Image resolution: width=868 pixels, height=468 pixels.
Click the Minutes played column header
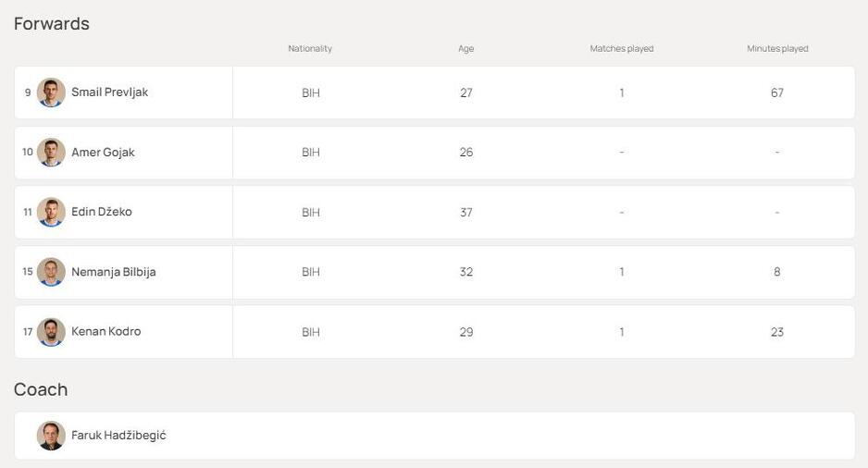(x=777, y=49)
